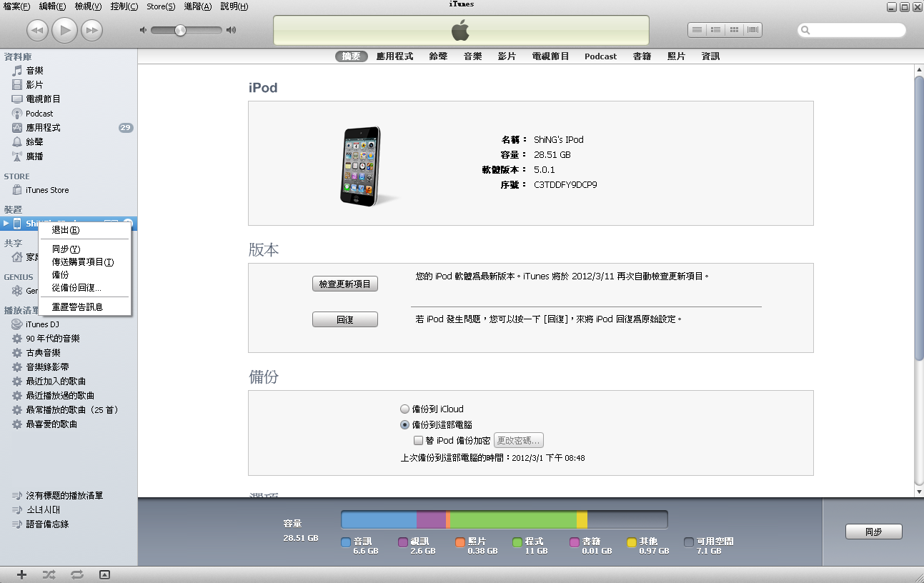Open 影片 library in sidebar

pos(34,84)
